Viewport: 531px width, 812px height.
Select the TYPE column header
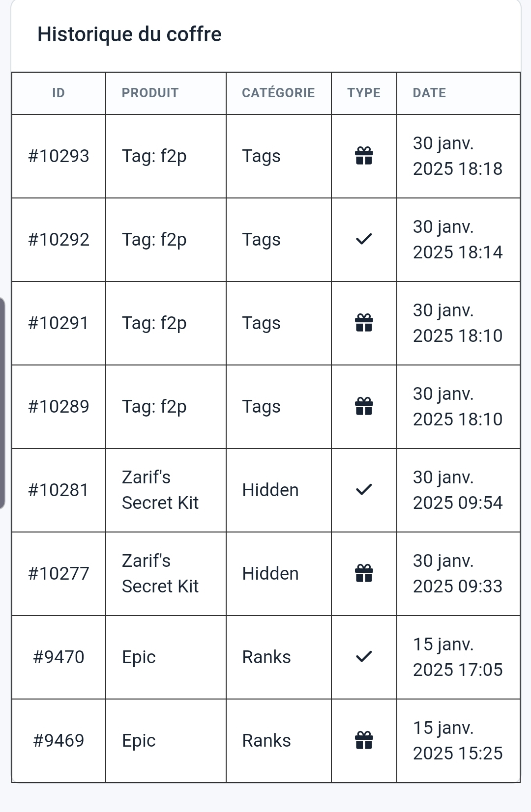point(364,93)
